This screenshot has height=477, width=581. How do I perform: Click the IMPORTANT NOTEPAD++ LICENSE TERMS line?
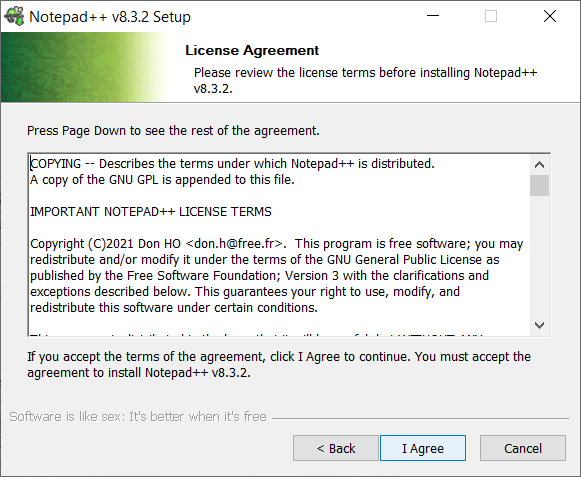(151, 212)
